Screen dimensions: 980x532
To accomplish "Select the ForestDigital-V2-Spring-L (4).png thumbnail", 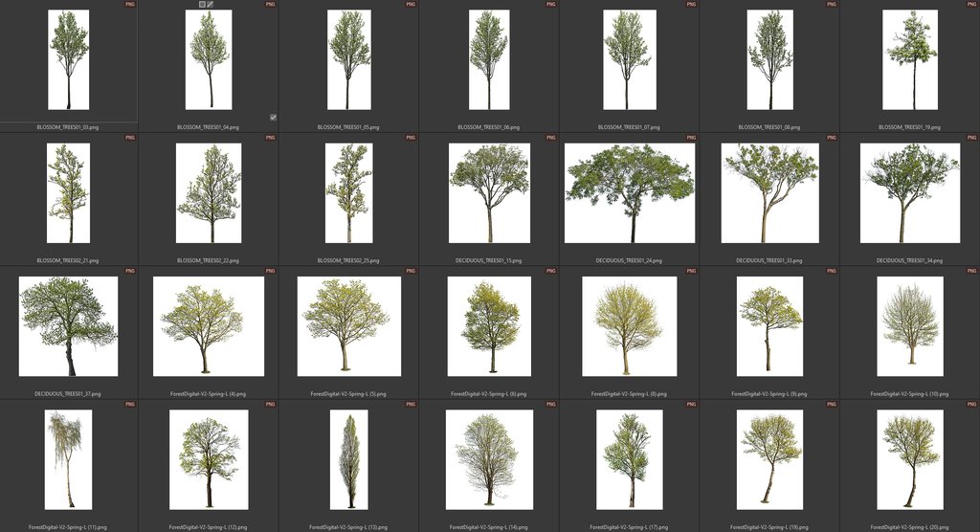I will (209, 325).
